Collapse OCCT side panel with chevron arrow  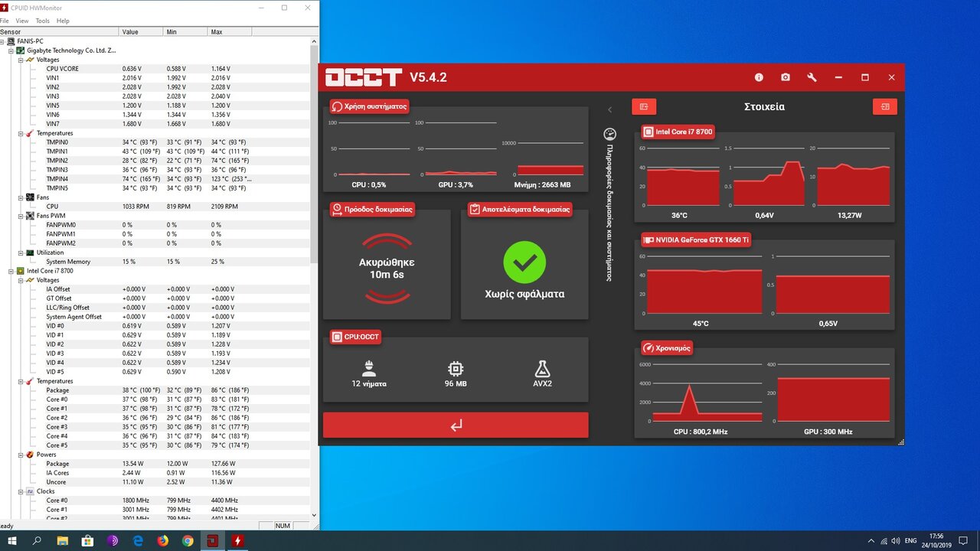tap(609, 110)
